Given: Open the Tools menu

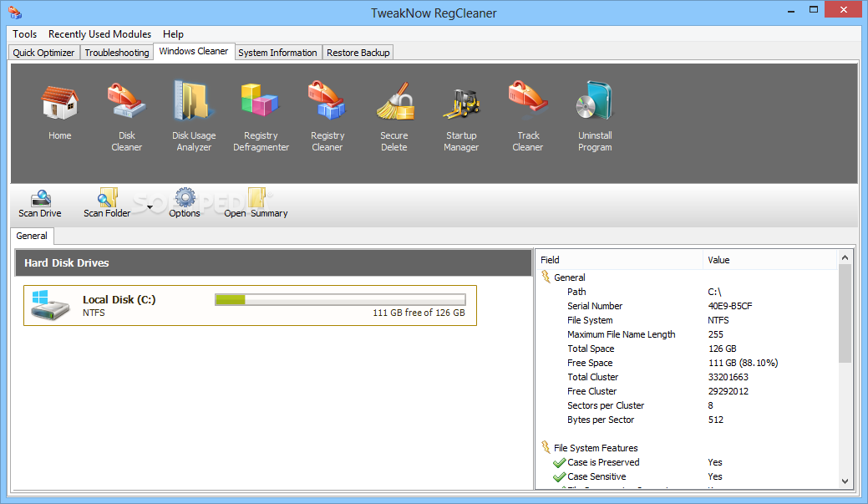Looking at the screenshot, I should point(25,34).
